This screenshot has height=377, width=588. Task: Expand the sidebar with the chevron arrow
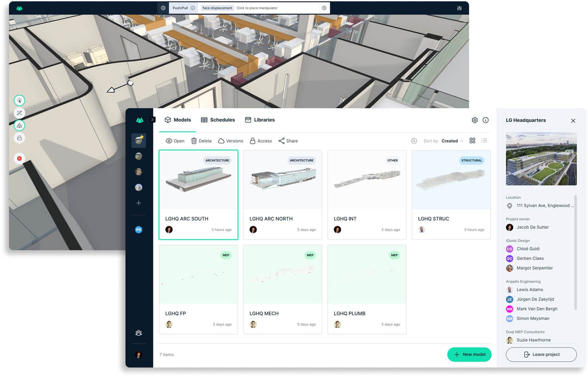[153, 120]
